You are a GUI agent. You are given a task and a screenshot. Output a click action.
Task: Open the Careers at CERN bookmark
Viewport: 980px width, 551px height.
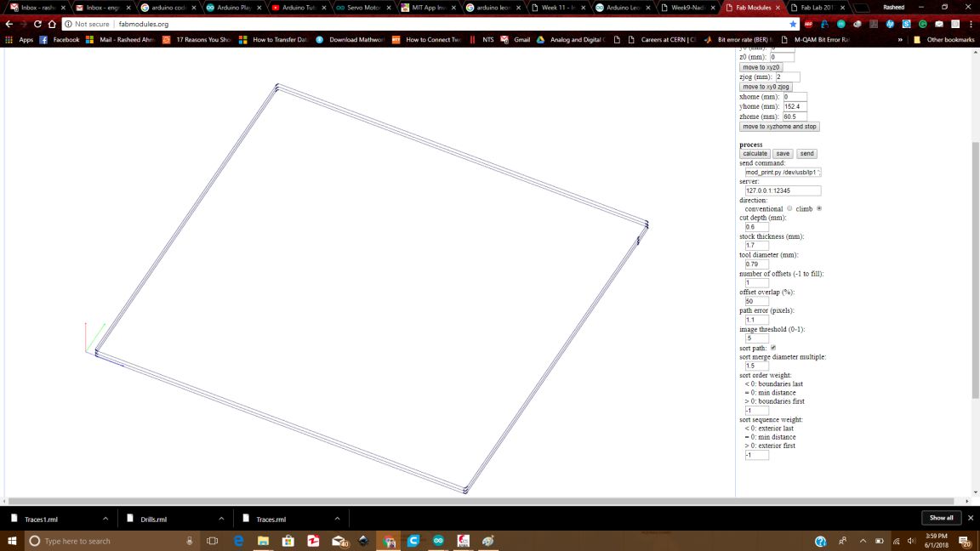coord(661,39)
